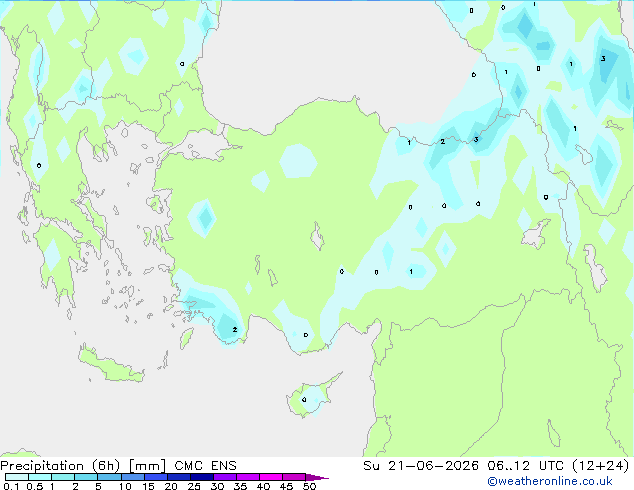Click the 'Precipitation (6h)' title text
This screenshot has height=490, width=634.
tap(60, 466)
